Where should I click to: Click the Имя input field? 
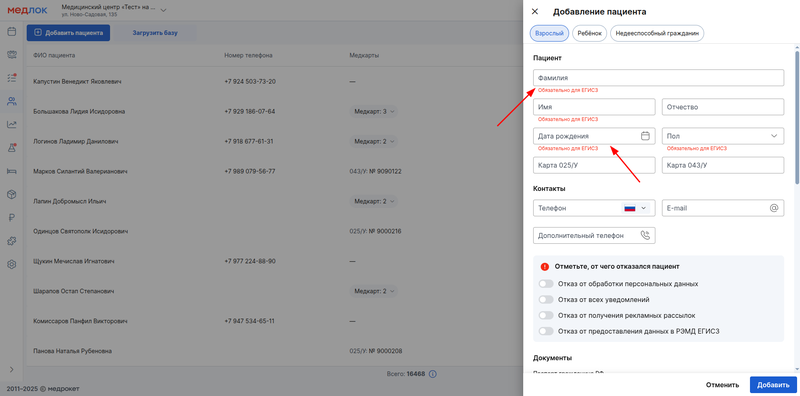click(x=594, y=107)
